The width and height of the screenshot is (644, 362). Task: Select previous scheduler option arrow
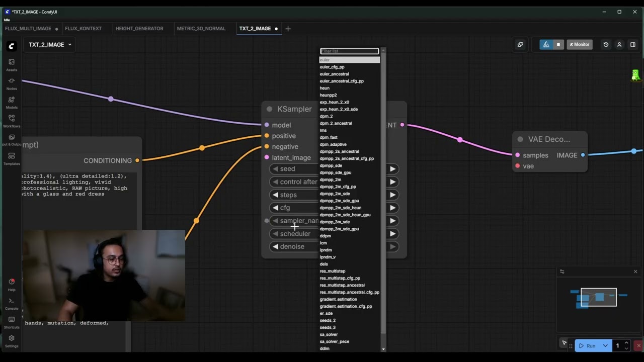tap(275, 234)
